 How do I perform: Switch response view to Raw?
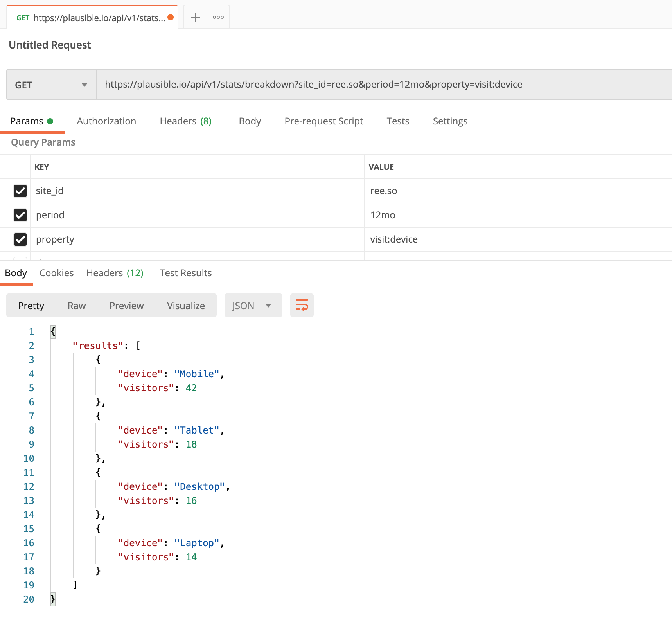(x=77, y=305)
